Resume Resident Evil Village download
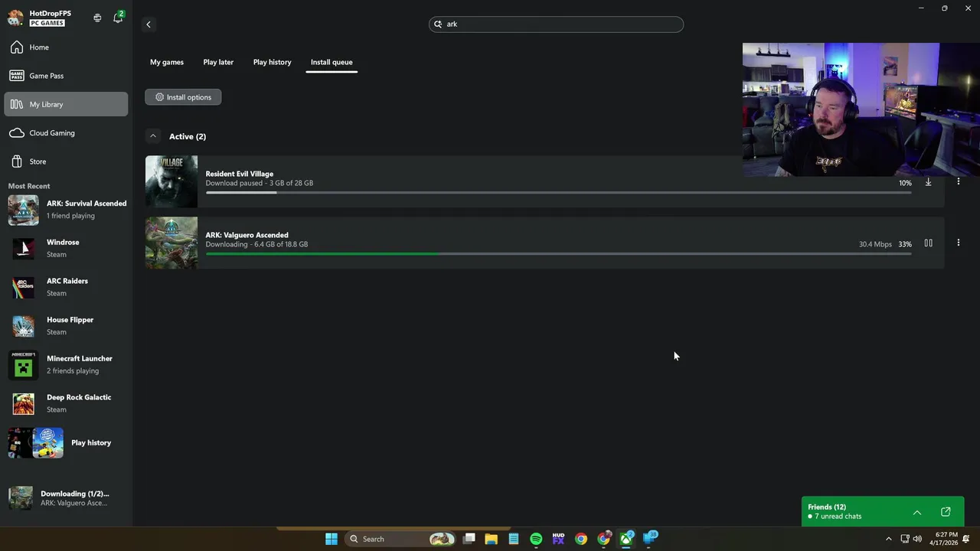 (x=928, y=182)
